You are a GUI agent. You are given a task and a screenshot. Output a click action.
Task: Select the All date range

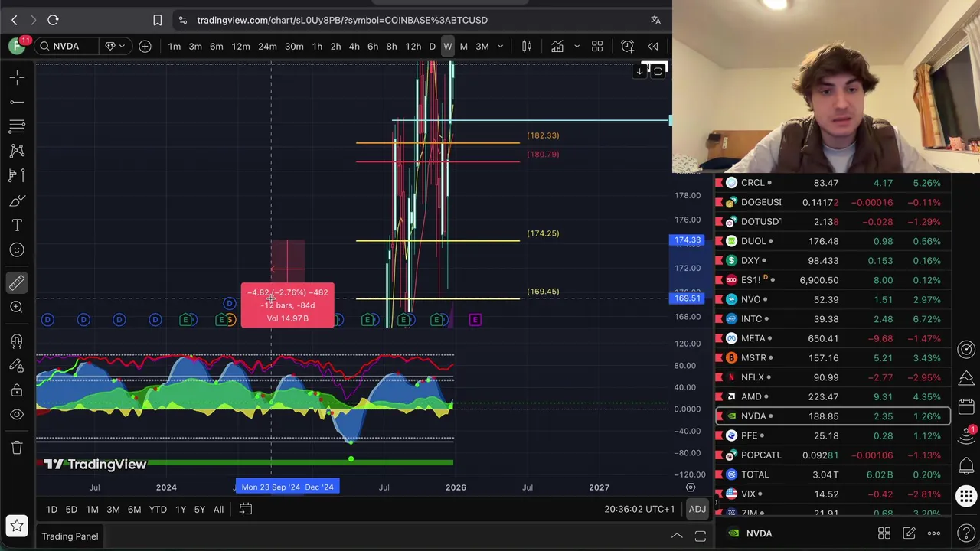click(x=218, y=510)
